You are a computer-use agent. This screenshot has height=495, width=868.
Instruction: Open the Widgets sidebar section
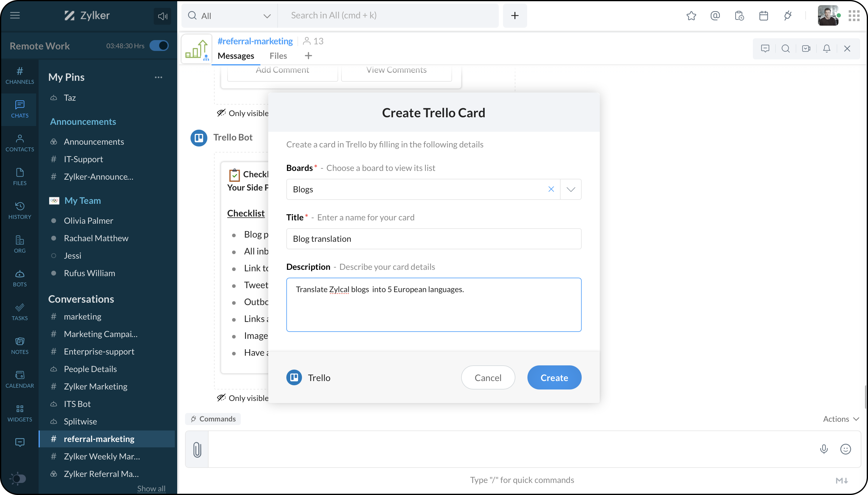pos(20,413)
